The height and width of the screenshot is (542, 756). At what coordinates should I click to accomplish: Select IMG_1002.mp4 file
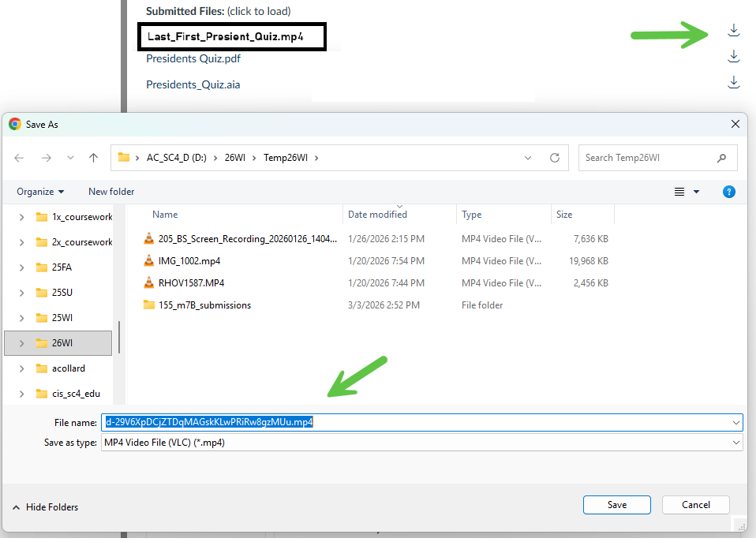pyautogui.click(x=189, y=261)
